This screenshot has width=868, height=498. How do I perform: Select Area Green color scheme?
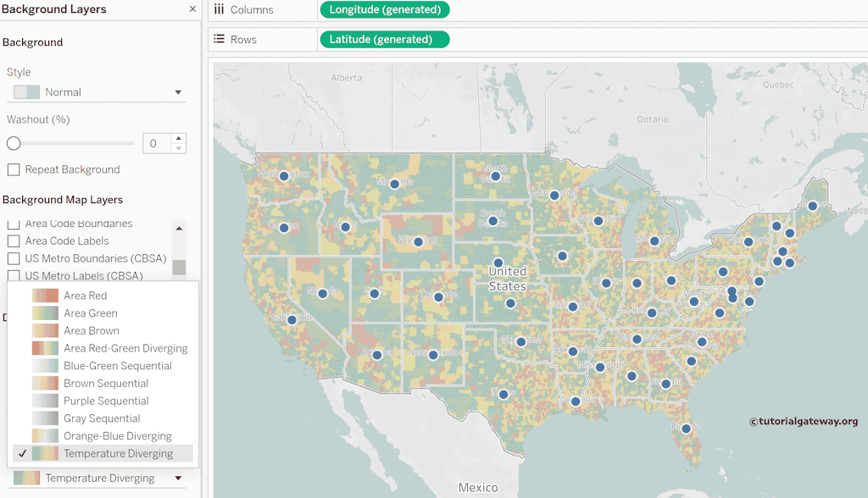[103, 313]
